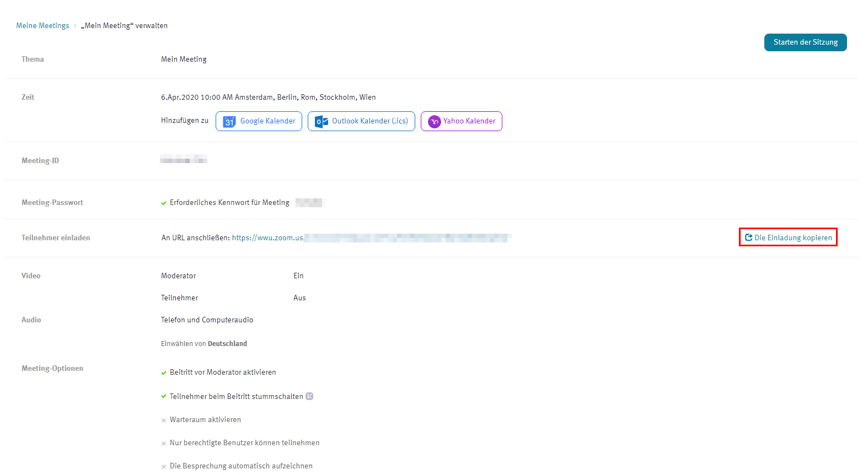
Task: Click the Ein value for Moderator video
Action: coord(298,276)
